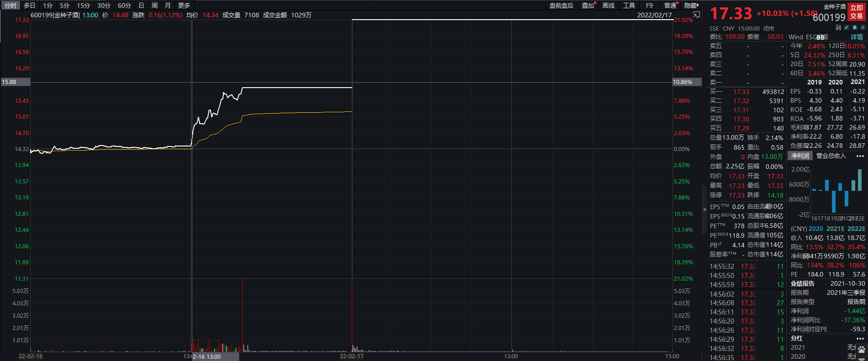Click the 52周高 value 20.90
The height and width of the screenshot is (361, 868).
857,64
